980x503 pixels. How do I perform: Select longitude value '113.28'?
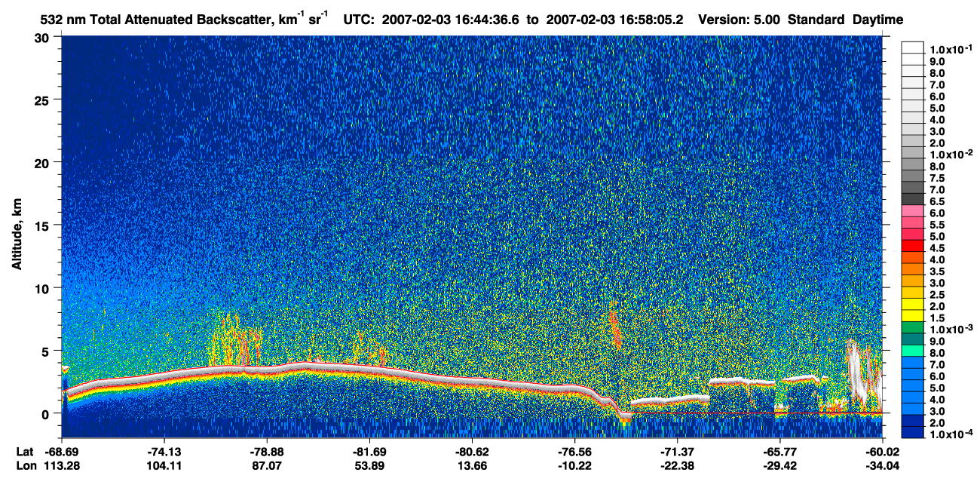tap(63, 465)
